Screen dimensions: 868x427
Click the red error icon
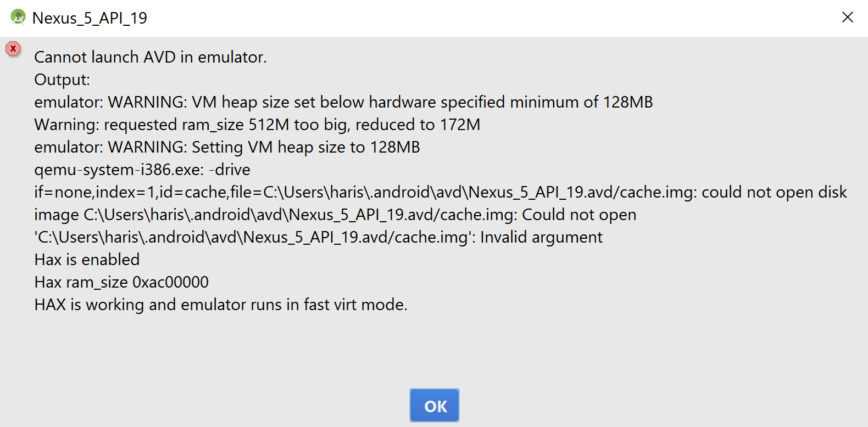pos(13,49)
